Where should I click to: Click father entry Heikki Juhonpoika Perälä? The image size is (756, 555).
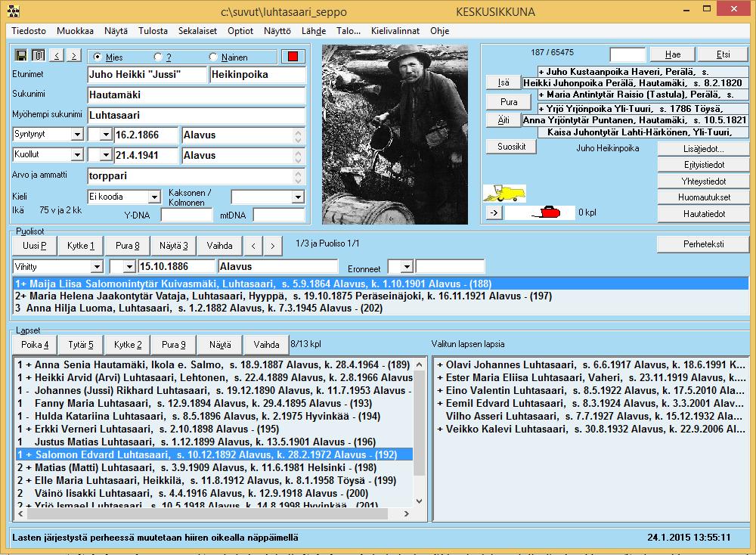click(x=636, y=83)
